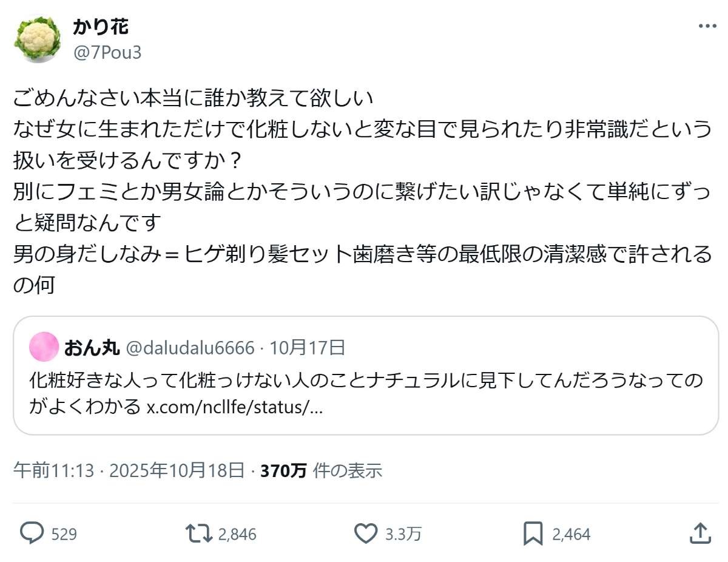Viewport: 728px width, 562px height.
Task: Bookmark this post
Action: [533, 533]
